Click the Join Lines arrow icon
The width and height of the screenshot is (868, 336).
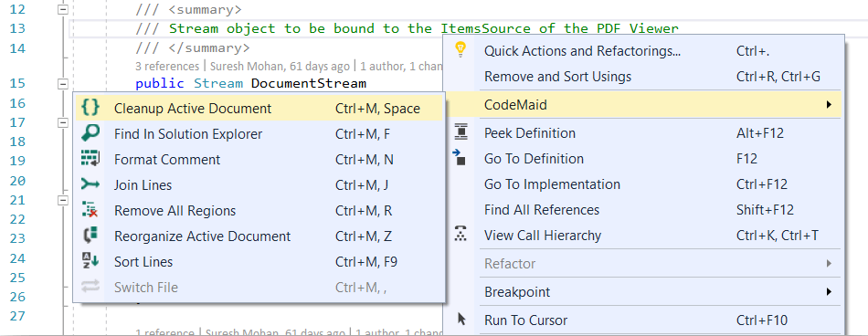(90, 184)
